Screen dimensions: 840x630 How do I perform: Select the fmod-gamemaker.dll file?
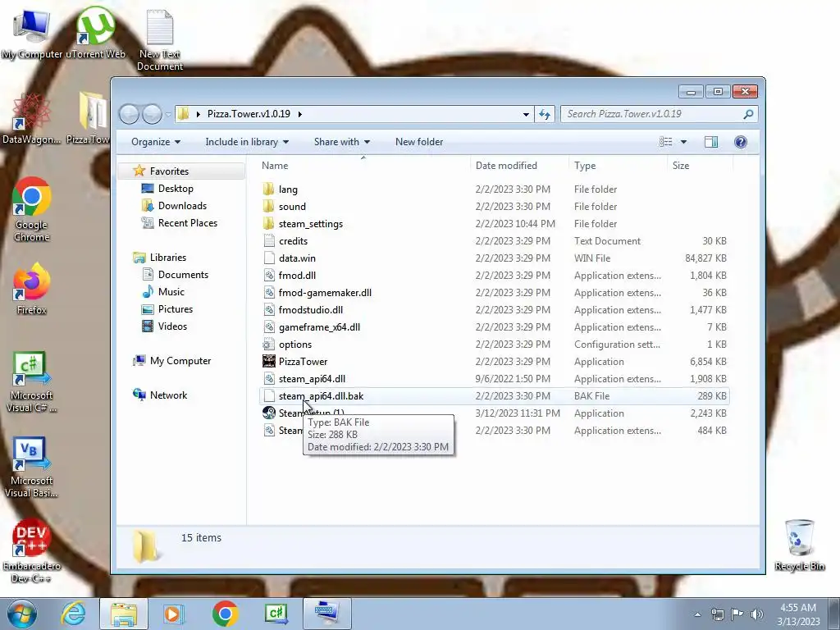pyautogui.click(x=325, y=293)
